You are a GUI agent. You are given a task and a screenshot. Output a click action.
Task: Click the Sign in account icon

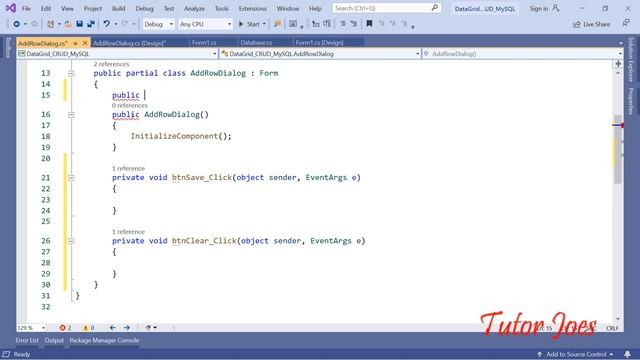tap(556, 8)
